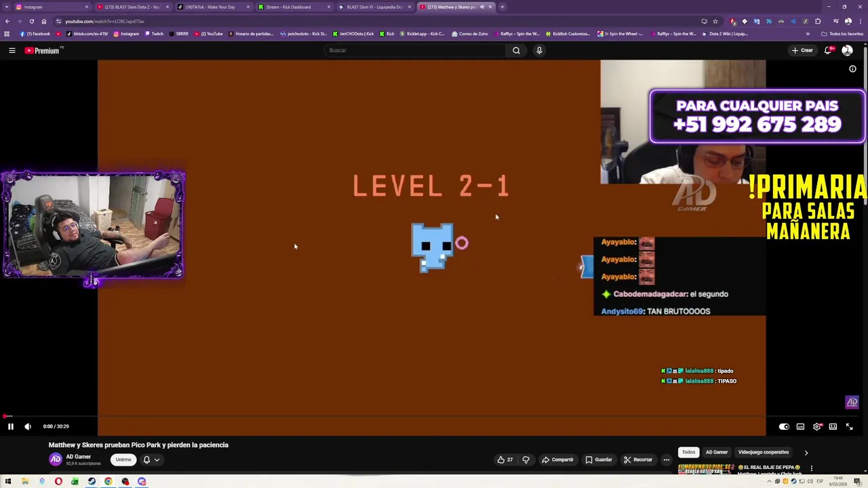Show more filter chips with right arrow

[806, 452]
